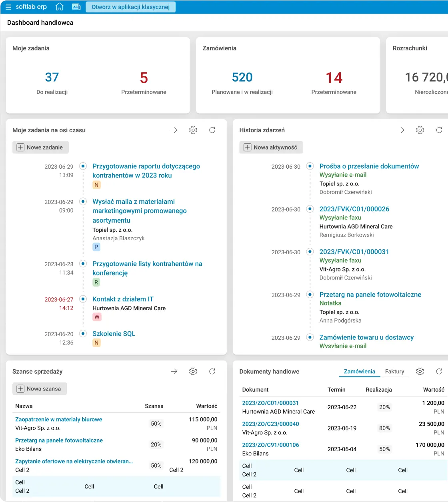
Task: Go to the home icon
Action: click(x=60, y=7)
